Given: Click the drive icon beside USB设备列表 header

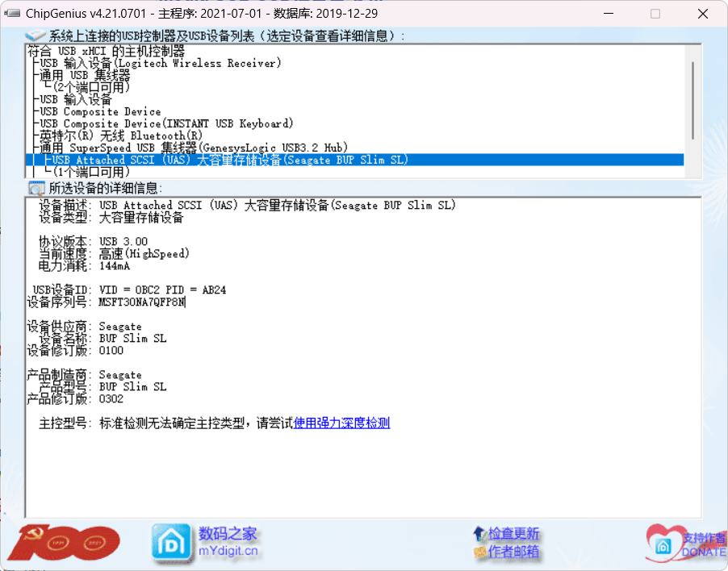Looking at the screenshot, I should click(x=36, y=35).
